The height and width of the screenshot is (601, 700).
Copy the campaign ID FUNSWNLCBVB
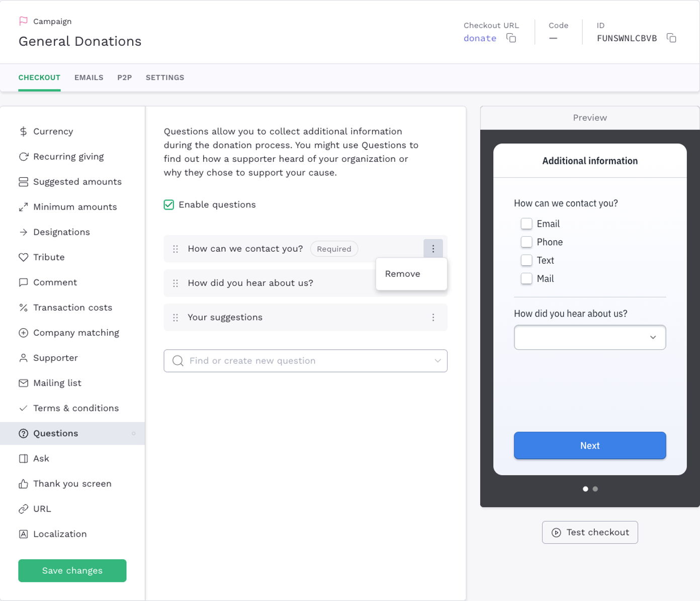pyautogui.click(x=671, y=38)
